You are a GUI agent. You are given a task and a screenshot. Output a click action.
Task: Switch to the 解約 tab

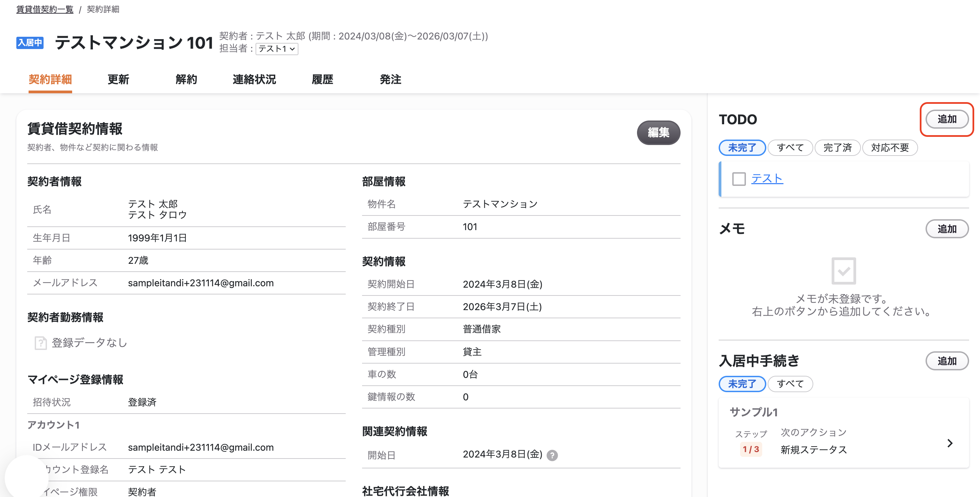tap(186, 80)
